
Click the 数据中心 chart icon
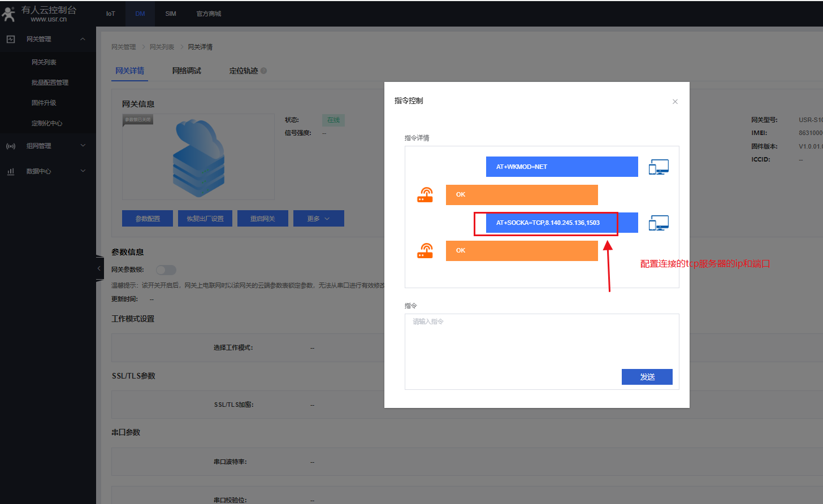click(11, 171)
